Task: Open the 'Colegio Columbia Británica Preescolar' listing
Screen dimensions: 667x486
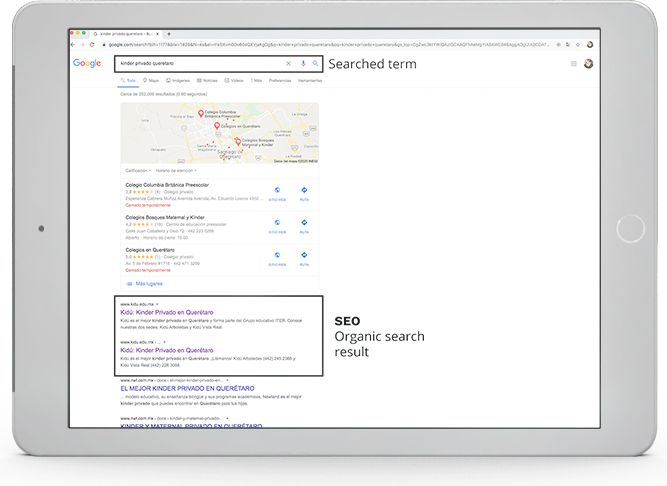Action: pos(167,185)
